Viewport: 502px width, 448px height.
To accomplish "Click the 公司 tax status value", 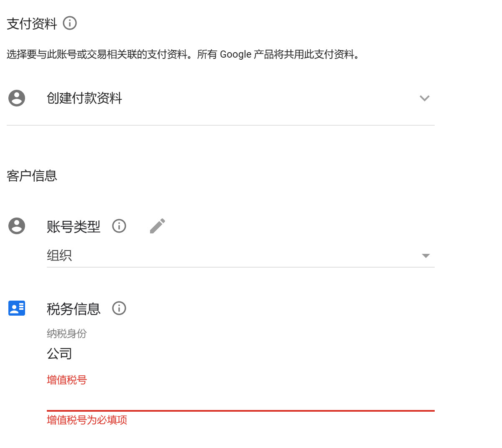I will (59, 354).
